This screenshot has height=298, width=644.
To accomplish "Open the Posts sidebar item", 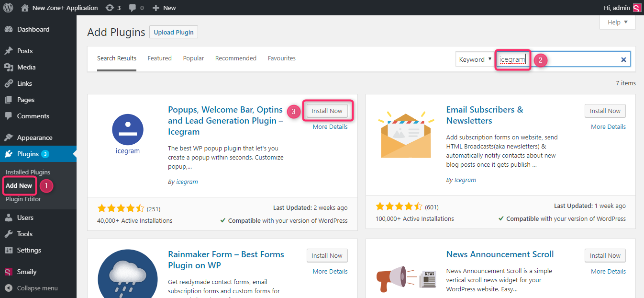I will (38, 51).
